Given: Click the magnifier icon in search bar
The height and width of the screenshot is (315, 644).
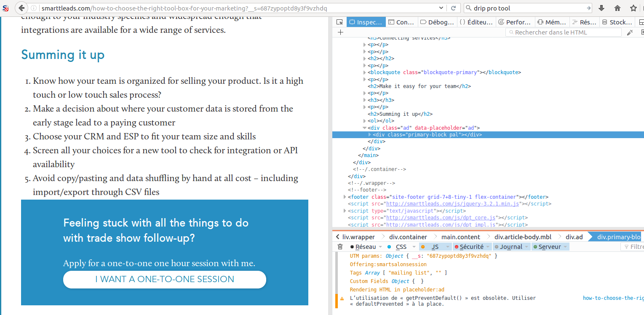Looking at the screenshot, I should click(468, 8).
